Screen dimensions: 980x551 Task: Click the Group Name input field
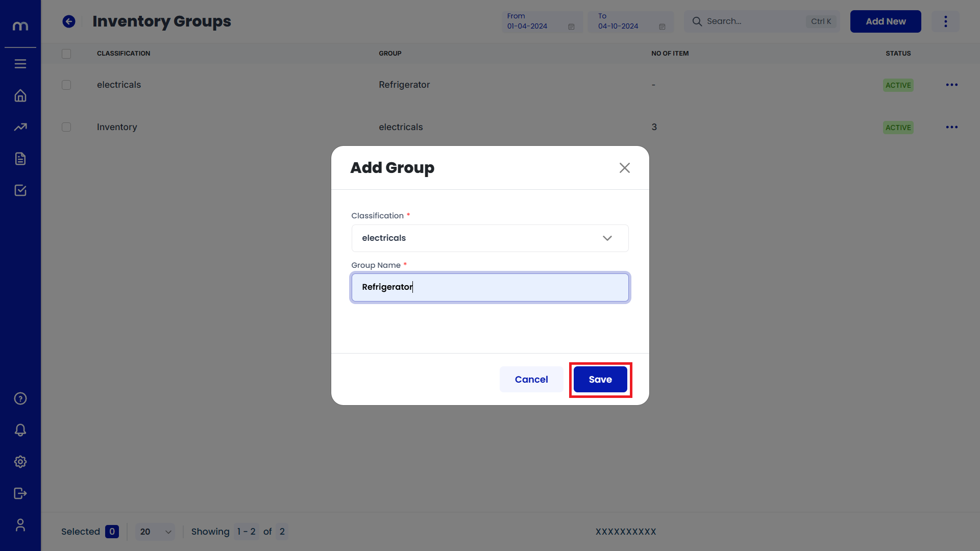click(x=489, y=287)
